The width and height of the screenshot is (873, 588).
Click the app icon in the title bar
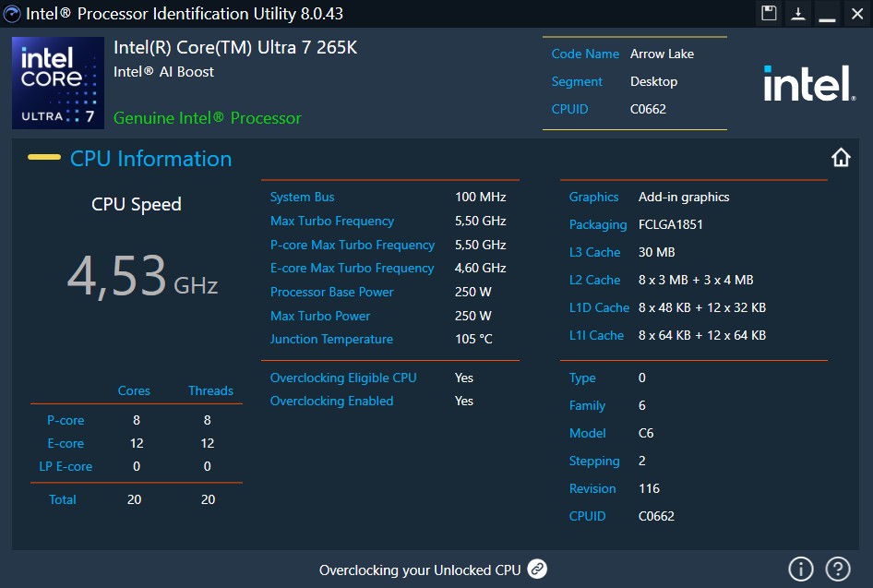coord(13,14)
